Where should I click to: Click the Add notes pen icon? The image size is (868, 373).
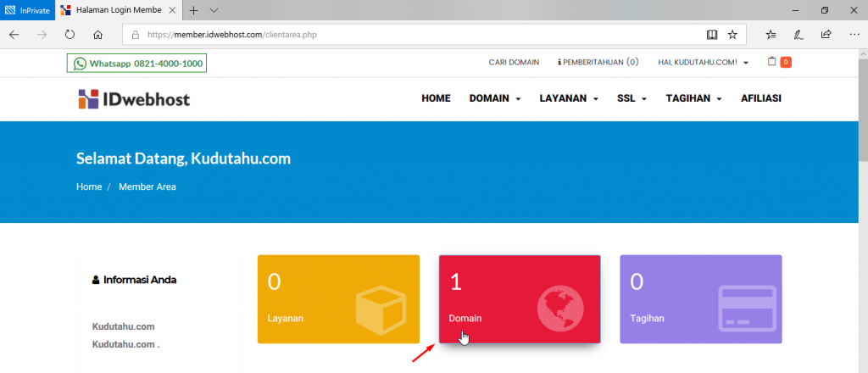pyautogui.click(x=798, y=35)
